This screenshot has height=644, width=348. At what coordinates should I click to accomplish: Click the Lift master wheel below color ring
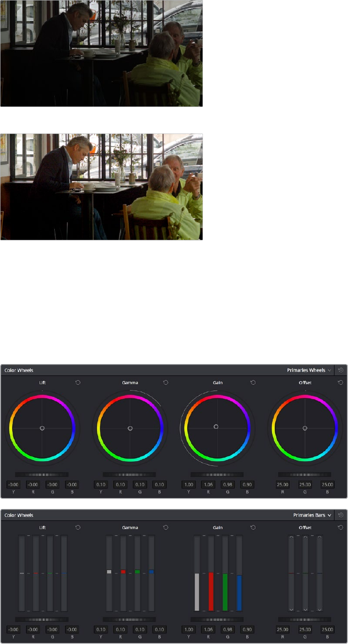point(42,474)
